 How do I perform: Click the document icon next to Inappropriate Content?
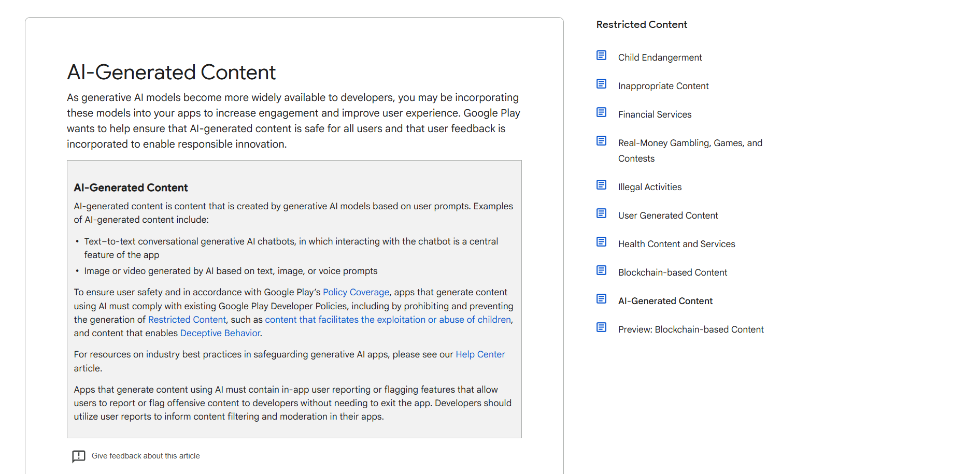click(x=601, y=84)
